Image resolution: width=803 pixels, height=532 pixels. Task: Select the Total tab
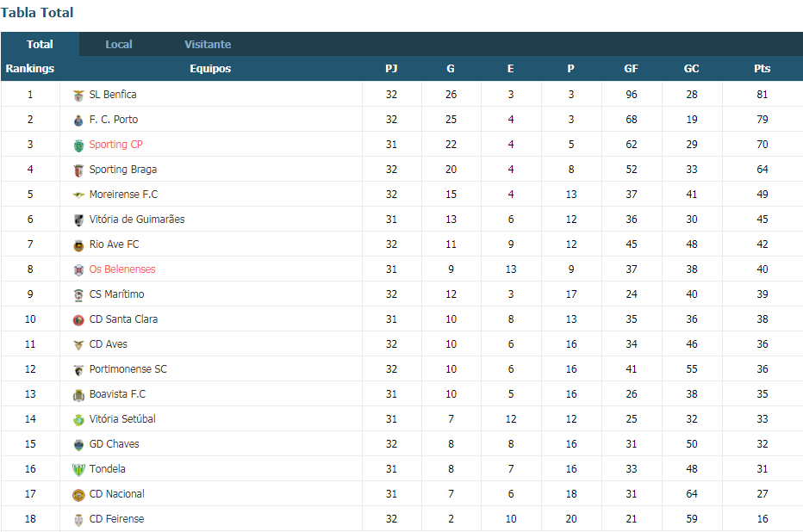coord(40,45)
